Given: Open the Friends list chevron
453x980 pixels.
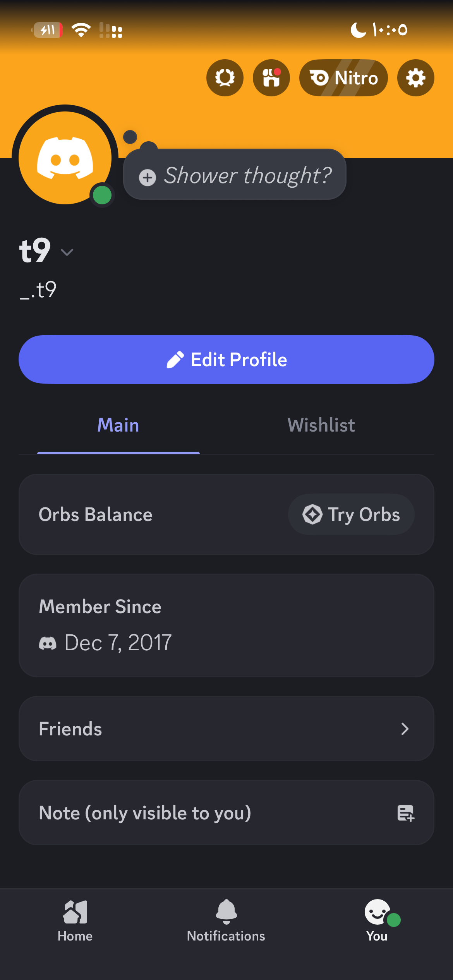Looking at the screenshot, I should pyautogui.click(x=405, y=729).
